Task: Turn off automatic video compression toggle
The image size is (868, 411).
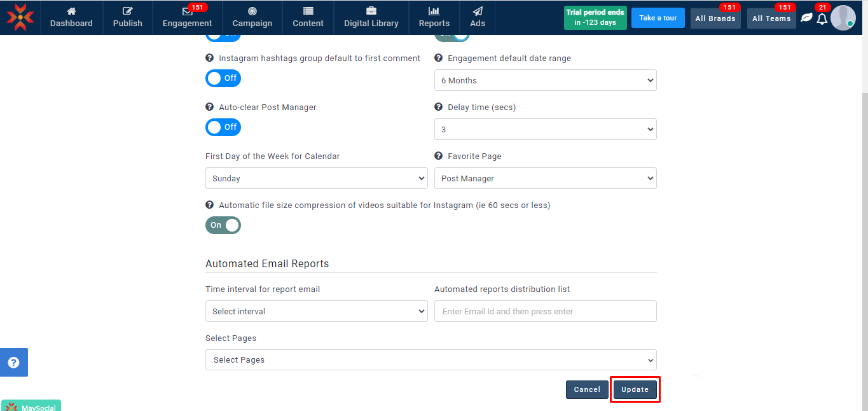Action: tap(223, 225)
